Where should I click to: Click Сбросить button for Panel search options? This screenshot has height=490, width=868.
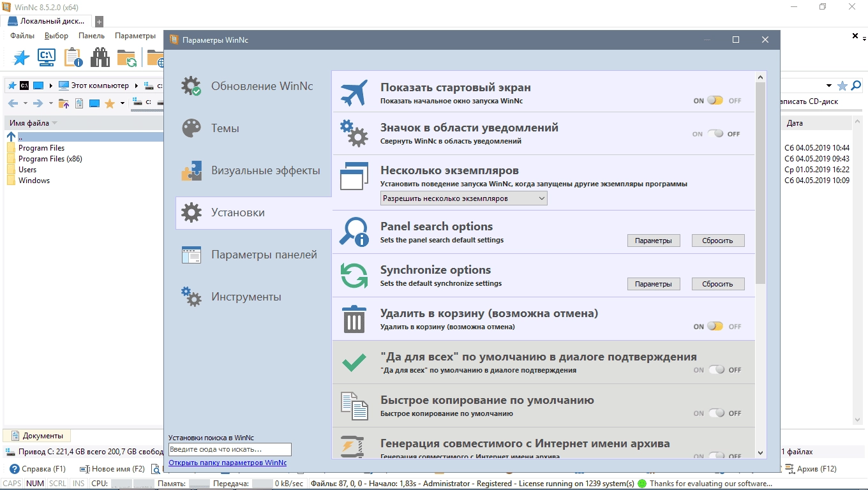(718, 241)
